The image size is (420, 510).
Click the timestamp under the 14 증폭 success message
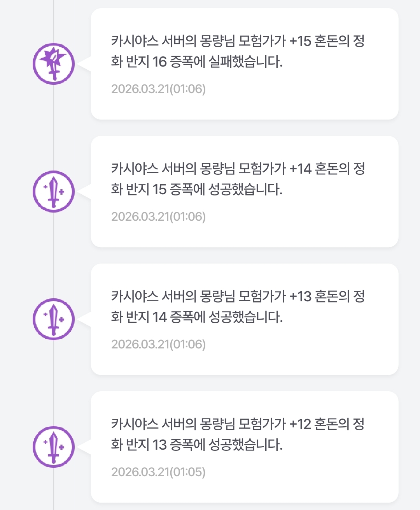tap(158, 345)
